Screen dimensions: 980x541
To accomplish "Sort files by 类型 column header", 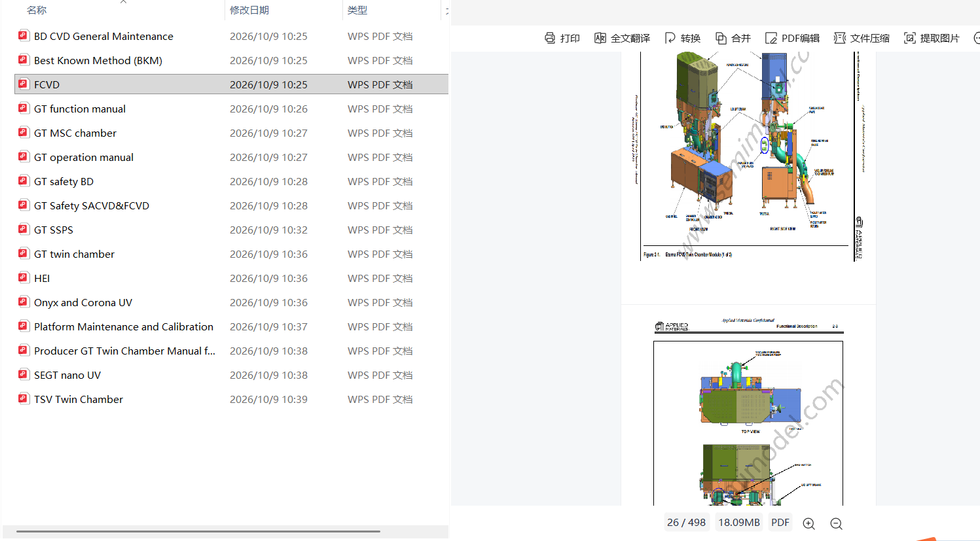I will coord(357,10).
